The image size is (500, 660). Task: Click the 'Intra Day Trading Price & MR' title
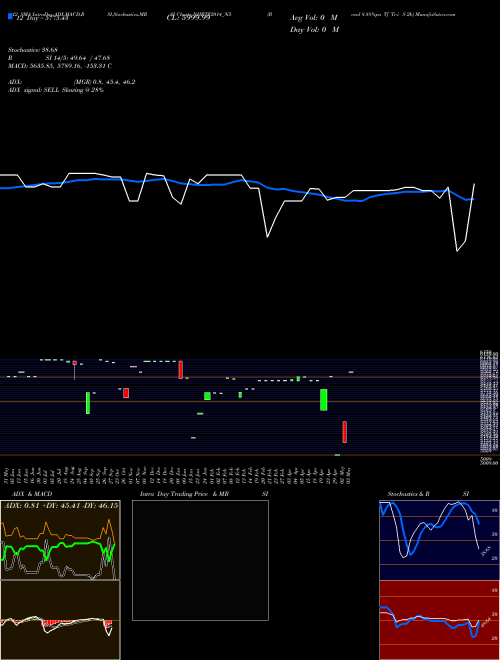coord(184,494)
